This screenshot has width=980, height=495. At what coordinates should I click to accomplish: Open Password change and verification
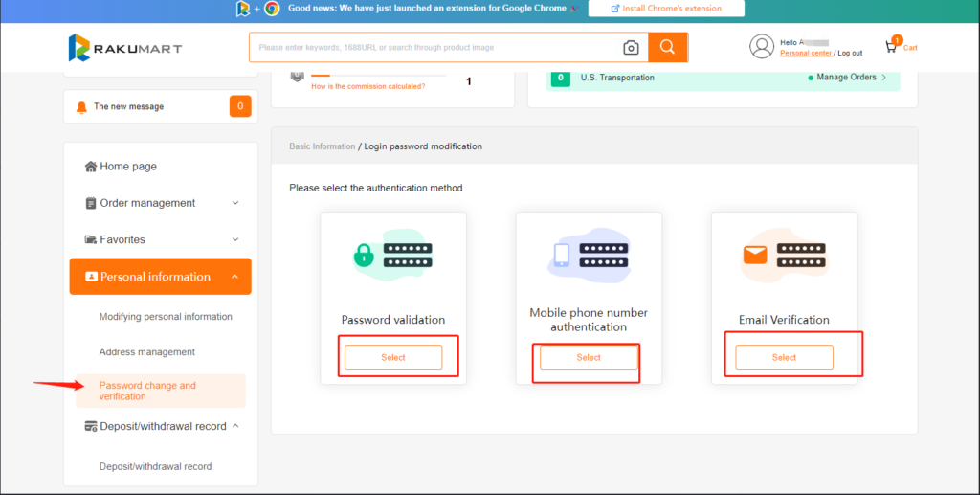(161, 391)
